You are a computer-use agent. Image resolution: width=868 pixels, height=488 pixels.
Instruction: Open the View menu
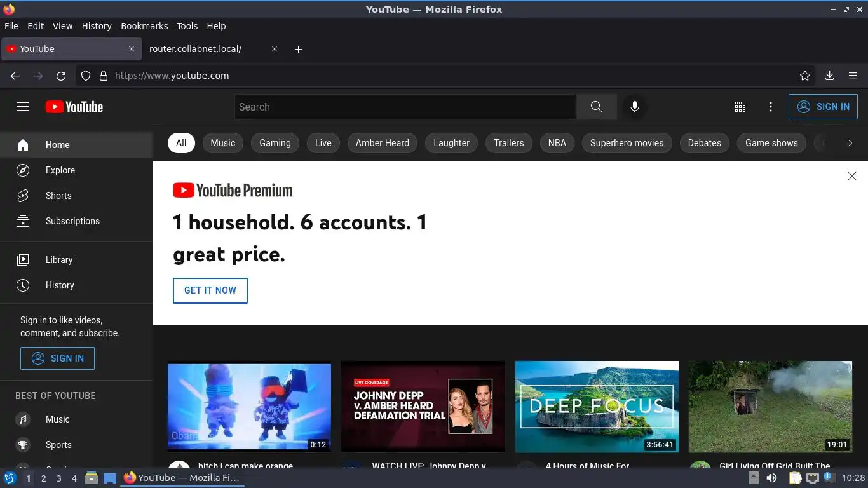pyautogui.click(x=62, y=26)
